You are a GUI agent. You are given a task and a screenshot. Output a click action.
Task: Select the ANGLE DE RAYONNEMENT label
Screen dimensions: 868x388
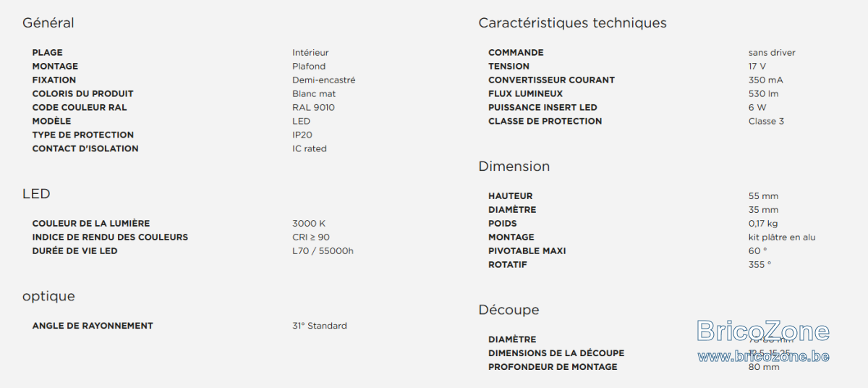click(x=93, y=326)
